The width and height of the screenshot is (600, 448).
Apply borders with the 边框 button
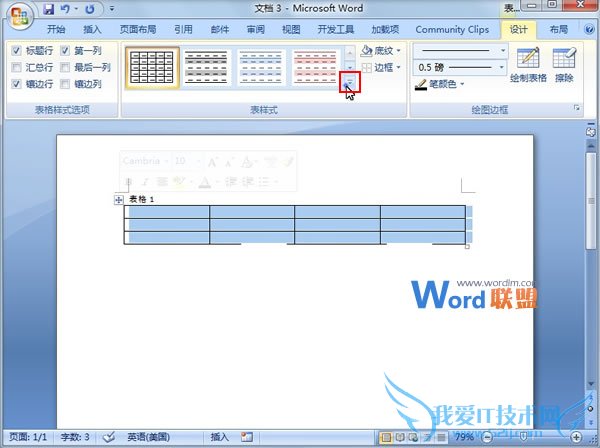coord(377,68)
